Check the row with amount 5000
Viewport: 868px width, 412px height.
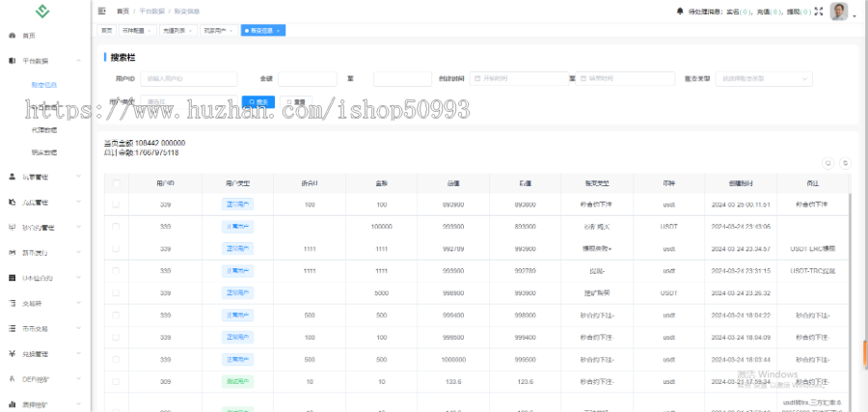point(116,293)
